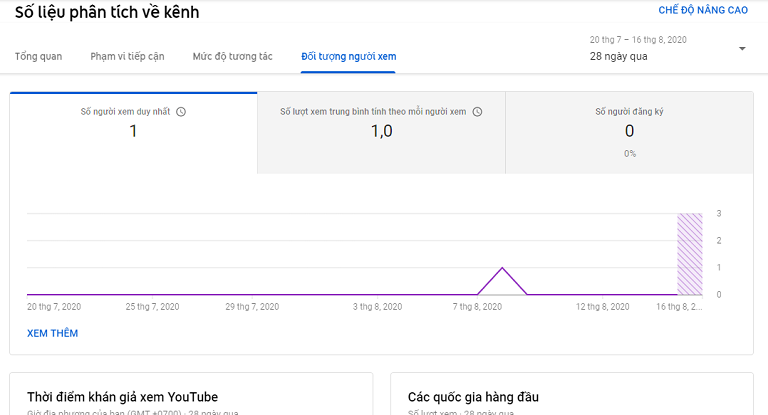Click the 7 thg 8, 2020 axis label
The height and width of the screenshot is (415, 768).
click(x=477, y=307)
